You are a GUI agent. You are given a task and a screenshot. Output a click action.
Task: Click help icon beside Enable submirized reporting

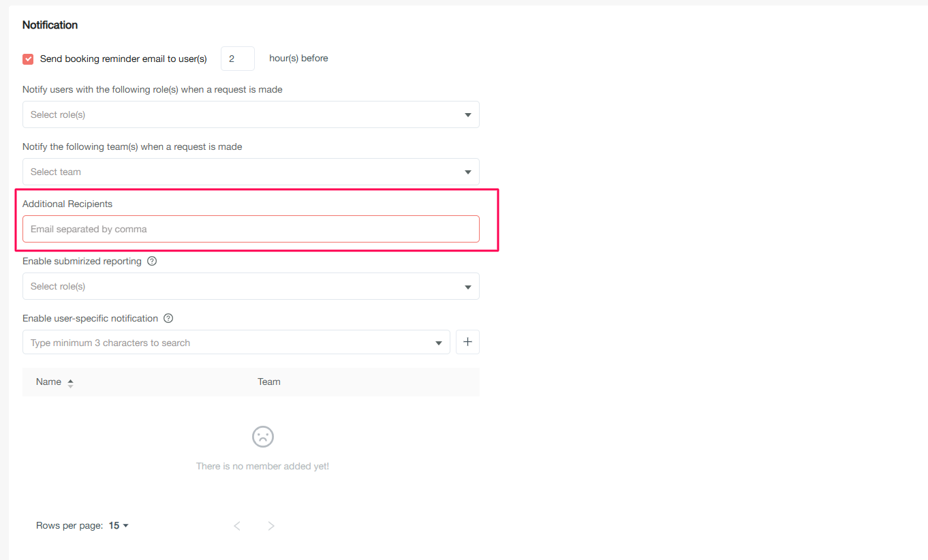(x=152, y=261)
